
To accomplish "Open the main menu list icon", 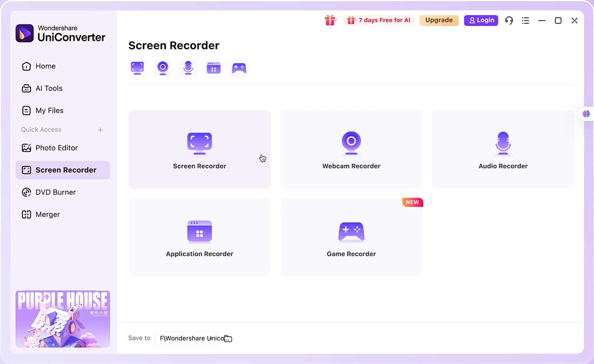I will (x=525, y=20).
